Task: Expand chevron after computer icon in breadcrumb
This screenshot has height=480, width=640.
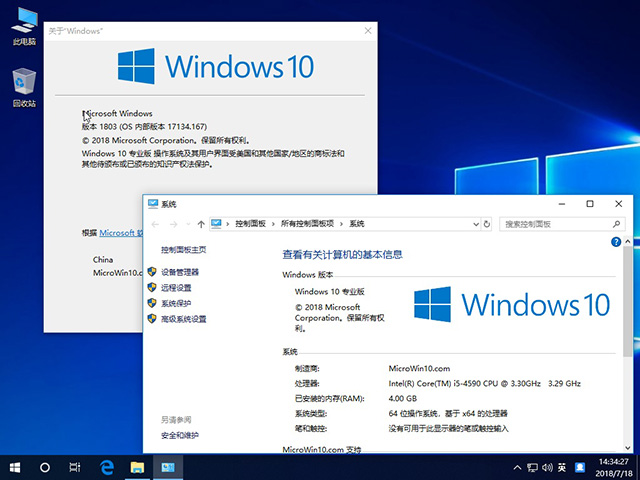Action: [227, 224]
